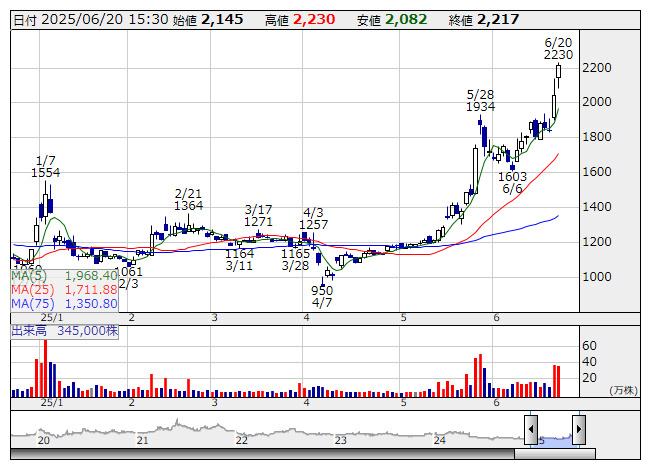653x470 pixels.
Task: Click the MA(75) 1,350.80 legend entry
Action: pos(65,304)
